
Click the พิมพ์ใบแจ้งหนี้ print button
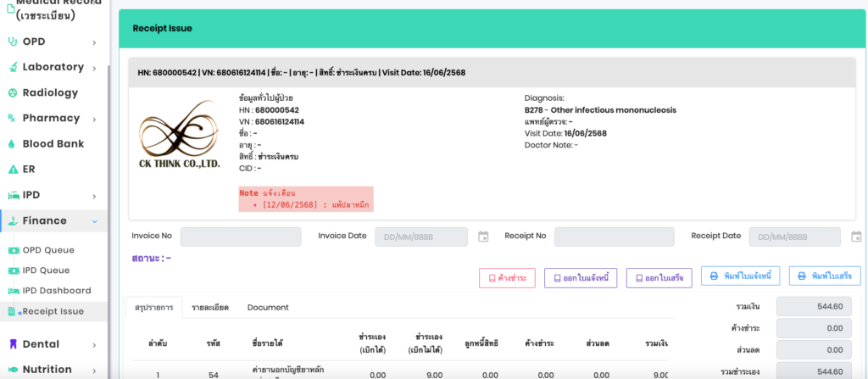(740, 276)
